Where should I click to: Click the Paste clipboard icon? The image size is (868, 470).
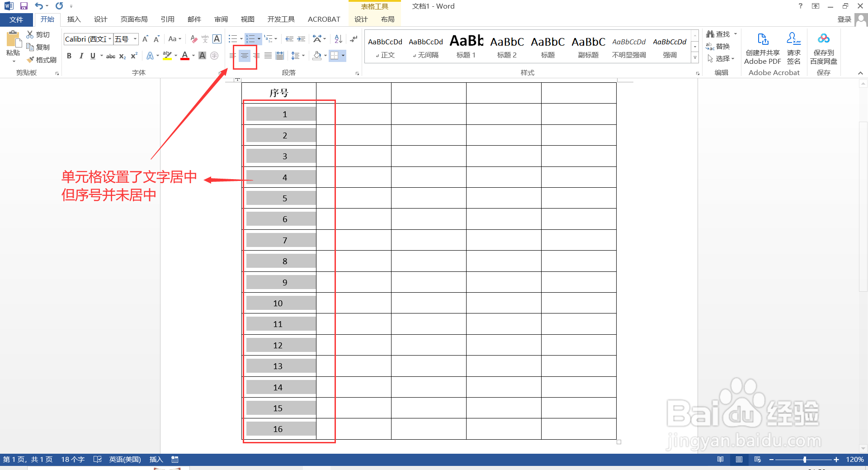point(13,40)
